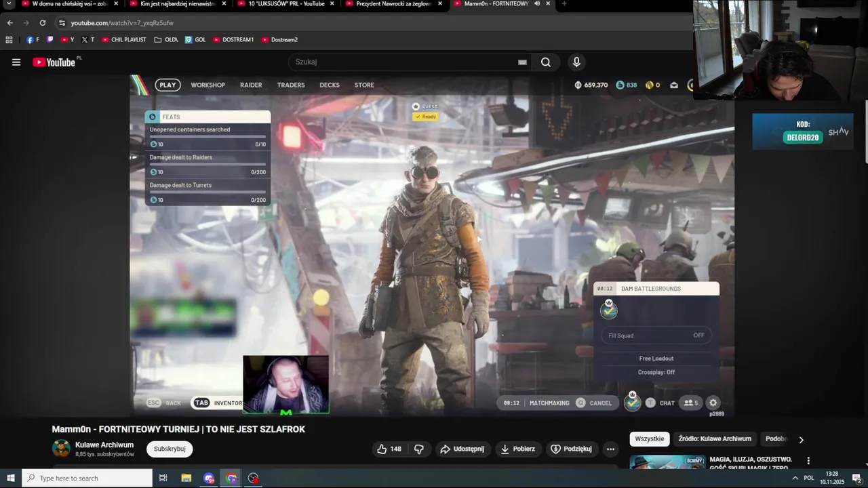Share the video with Udostępnij

[x=462, y=449]
